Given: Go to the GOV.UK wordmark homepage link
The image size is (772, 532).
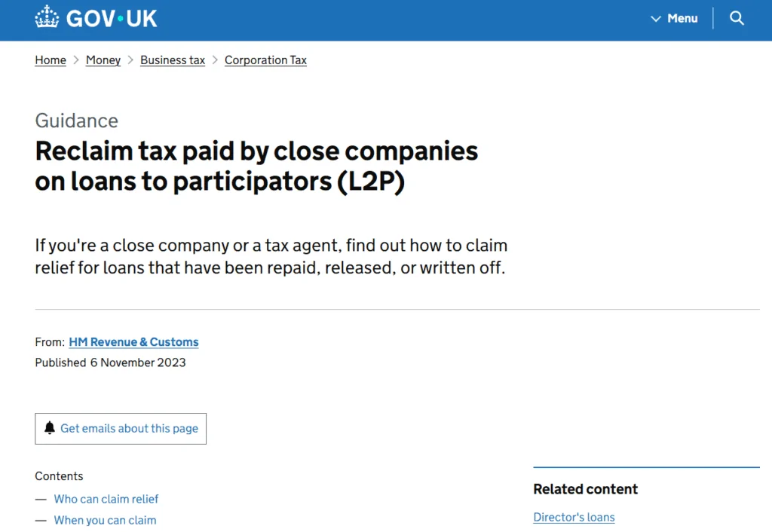Looking at the screenshot, I should [x=112, y=18].
